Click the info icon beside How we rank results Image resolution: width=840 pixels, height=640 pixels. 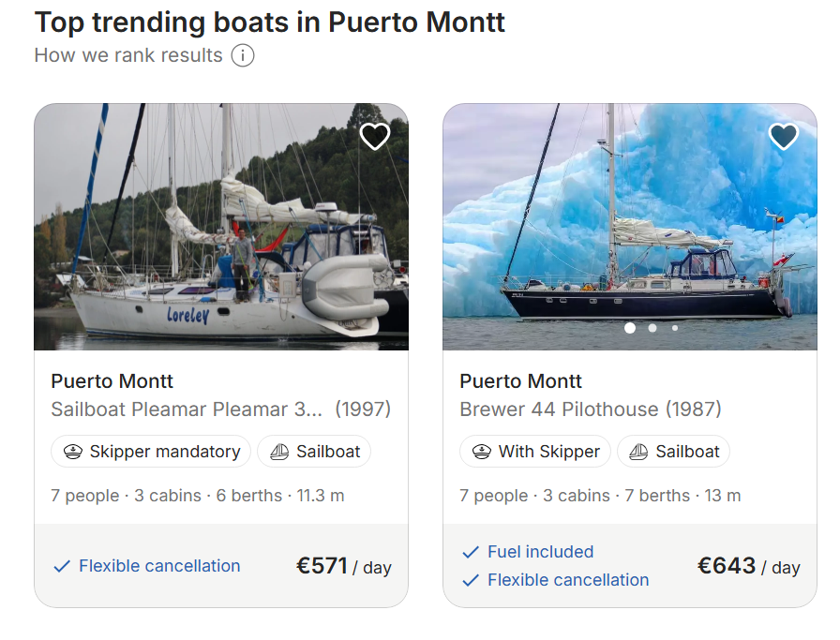(243, 55)
